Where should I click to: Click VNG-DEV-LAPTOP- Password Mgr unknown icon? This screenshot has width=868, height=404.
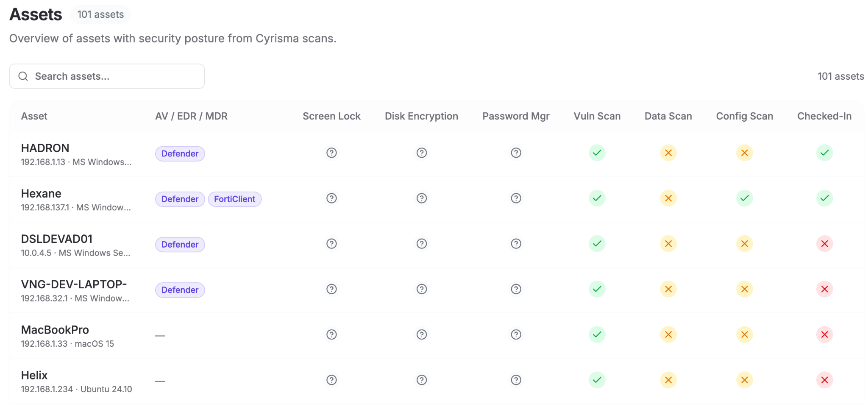point(516,289)
